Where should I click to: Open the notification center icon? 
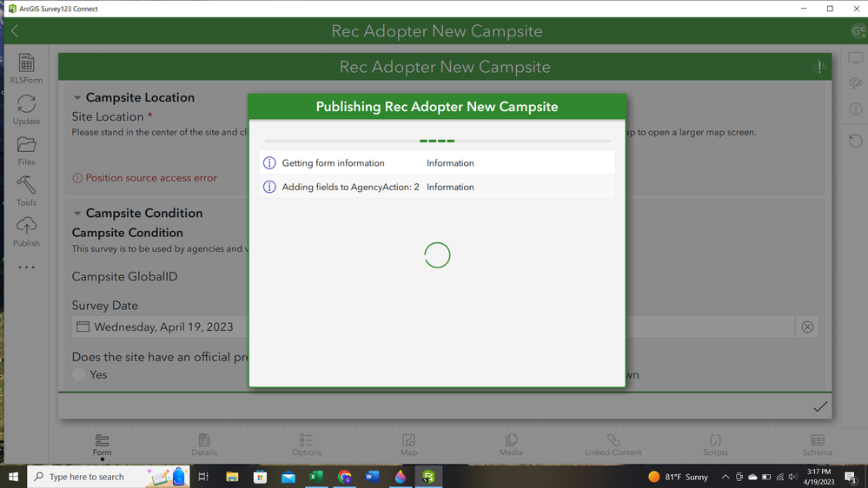pos(851,477)
